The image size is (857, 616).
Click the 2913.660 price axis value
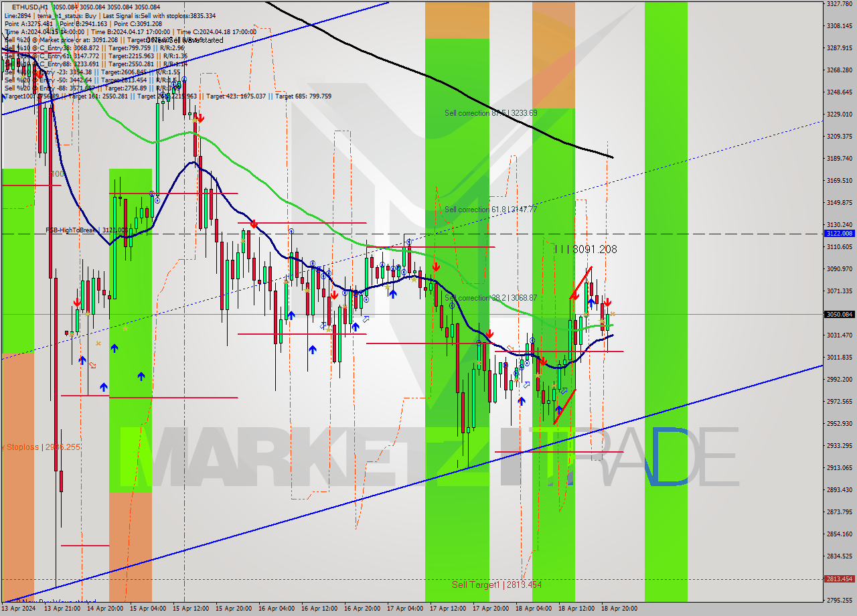click(x=839, y=468)
